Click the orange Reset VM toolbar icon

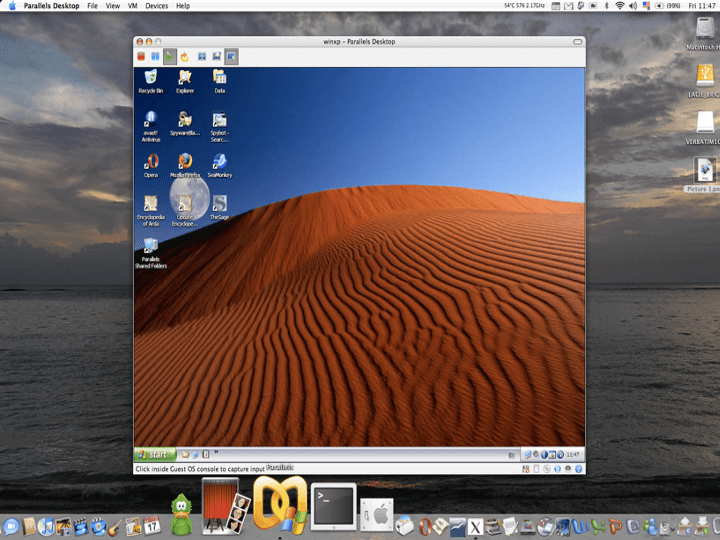point(185,57)
